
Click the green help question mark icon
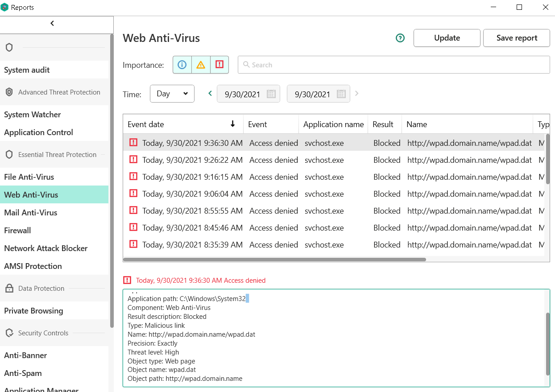400,38
